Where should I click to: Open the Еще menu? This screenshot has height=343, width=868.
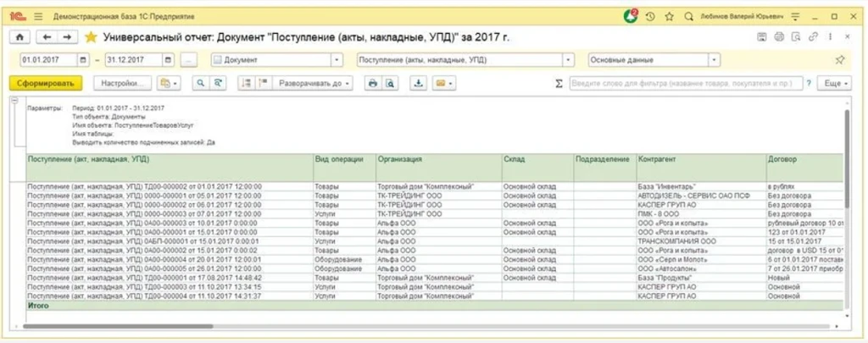pos(835,83)
